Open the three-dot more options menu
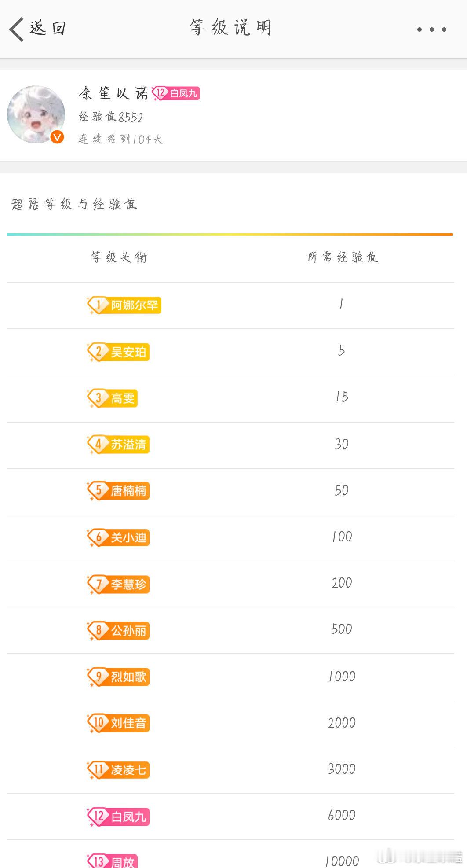This screenshot has width=467, height=868. [432, 29]
